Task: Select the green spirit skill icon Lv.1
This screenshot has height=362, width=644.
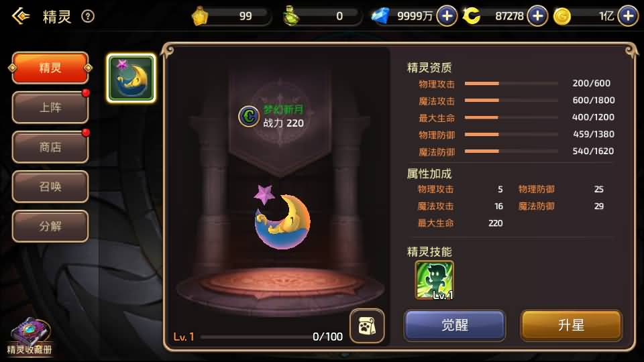Action: click(x=435, y=280)
